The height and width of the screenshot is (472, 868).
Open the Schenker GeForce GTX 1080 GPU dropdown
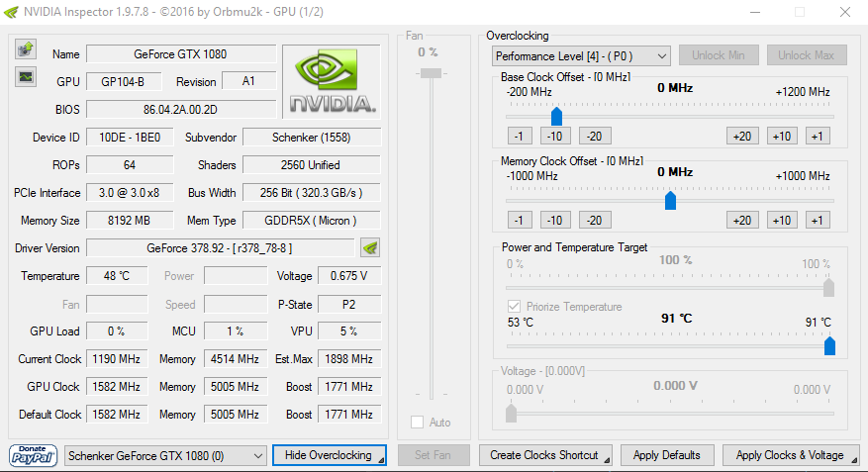tap(165, 456)
